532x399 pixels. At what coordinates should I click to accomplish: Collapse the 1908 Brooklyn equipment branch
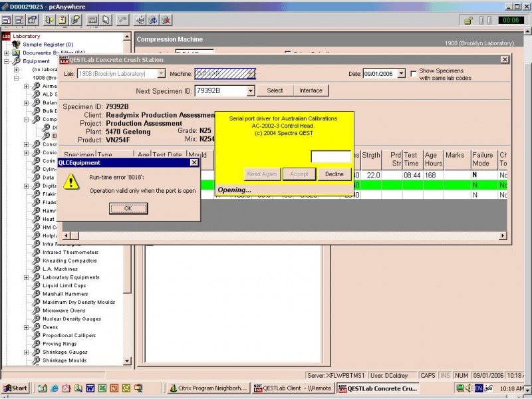coord(16,77)
